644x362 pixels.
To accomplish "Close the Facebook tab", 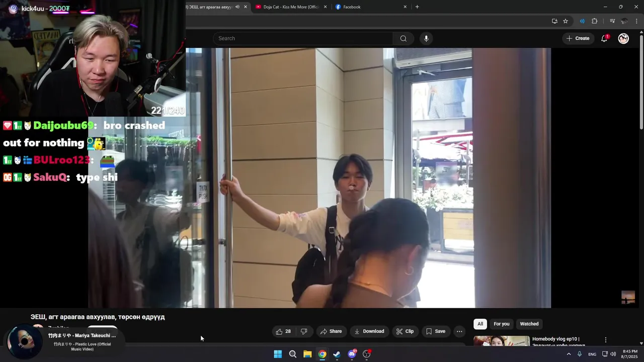I will [405, 7].
